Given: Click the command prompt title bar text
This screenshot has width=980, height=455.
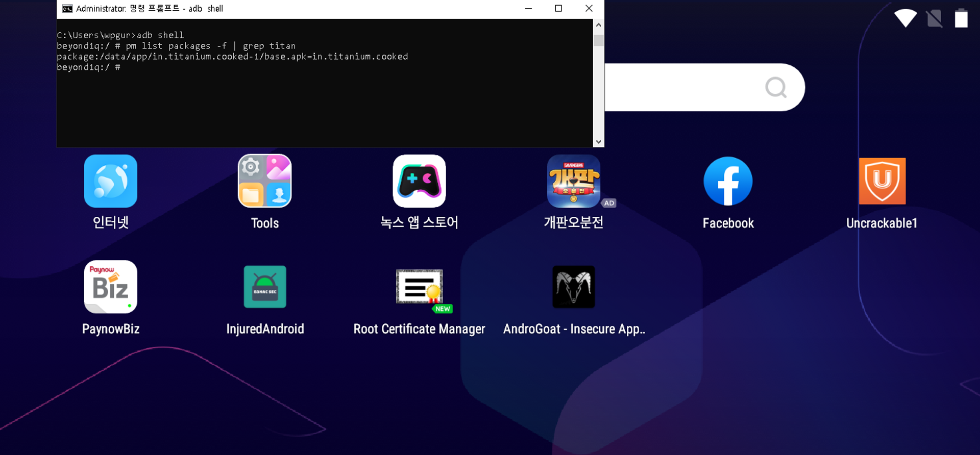Looking at the screenshot, I should pyautogui.click(x=150, y=9).
